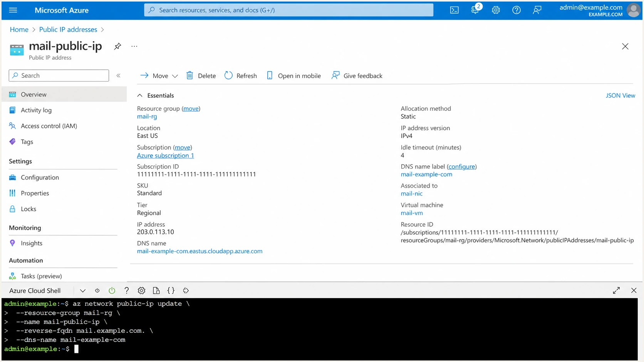The width and height of the screenshot is (644, 362).
Task: Click move link beside Subscription
Action: coord(183,147)
